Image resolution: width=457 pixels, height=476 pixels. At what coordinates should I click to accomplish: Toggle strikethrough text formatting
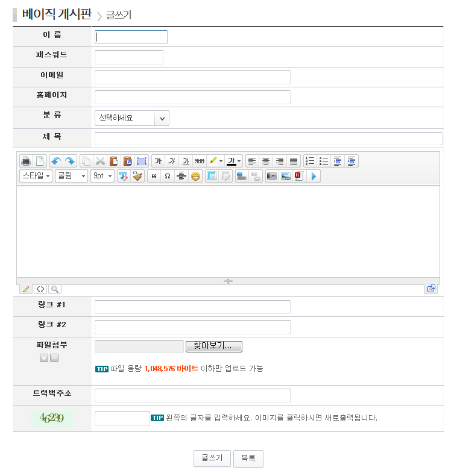200,161
